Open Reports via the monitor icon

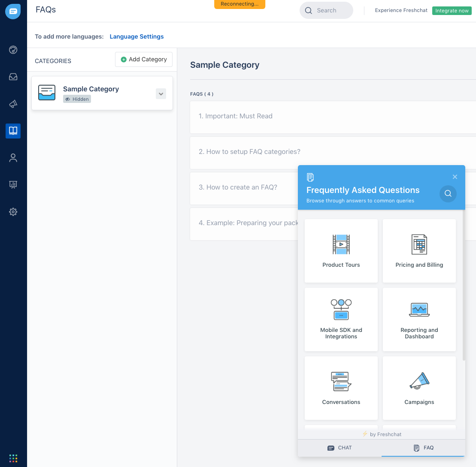pyautogui.click(x=13, y=184)
